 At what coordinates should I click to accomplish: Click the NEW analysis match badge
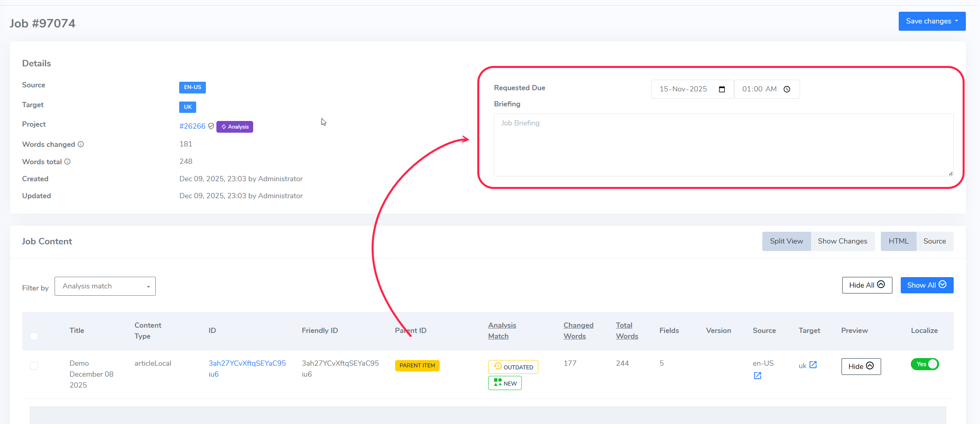pyautogui.click(x=505, y=383)
